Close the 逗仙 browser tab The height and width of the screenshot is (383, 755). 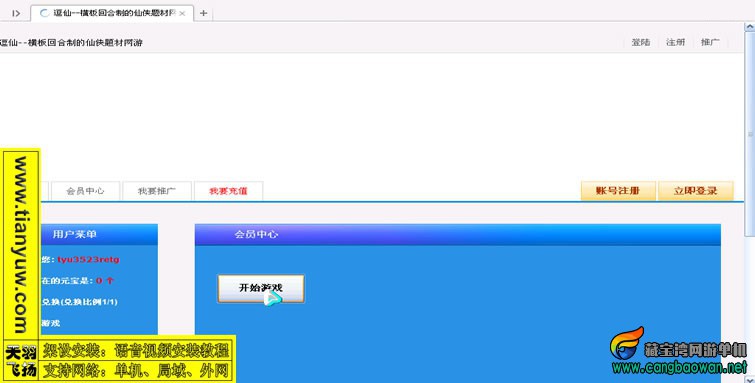click(182, 13)
